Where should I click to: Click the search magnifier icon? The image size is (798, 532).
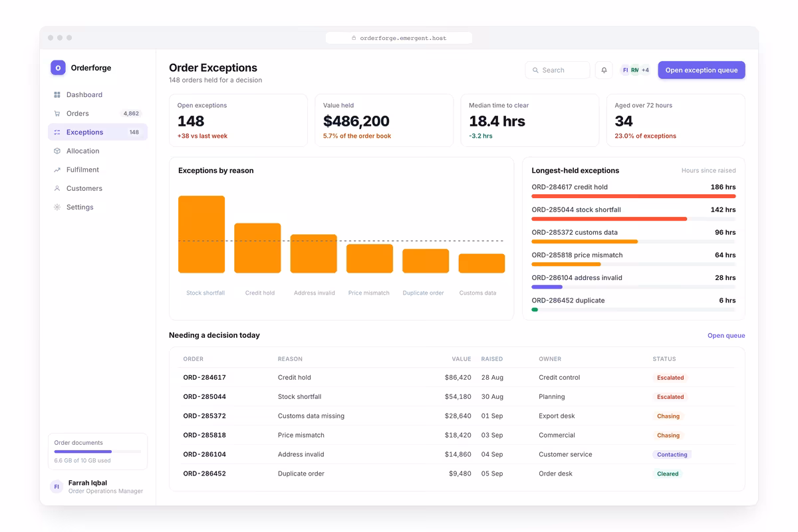click(535, 70)
